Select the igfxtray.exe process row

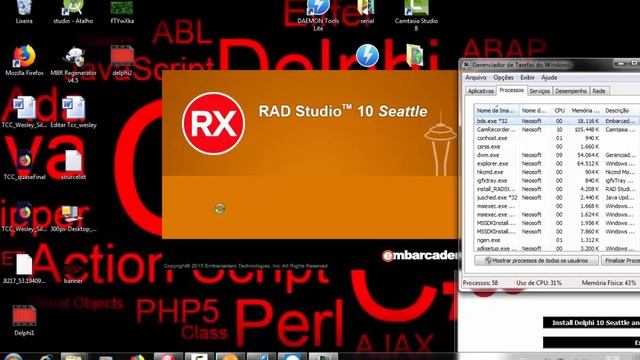[x=557, y=180]
